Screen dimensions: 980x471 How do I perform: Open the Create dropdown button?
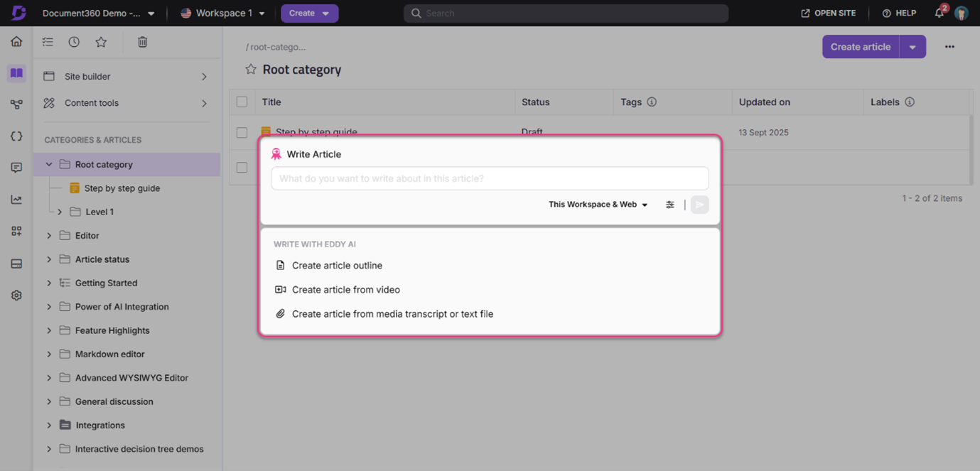coord(309,13)
